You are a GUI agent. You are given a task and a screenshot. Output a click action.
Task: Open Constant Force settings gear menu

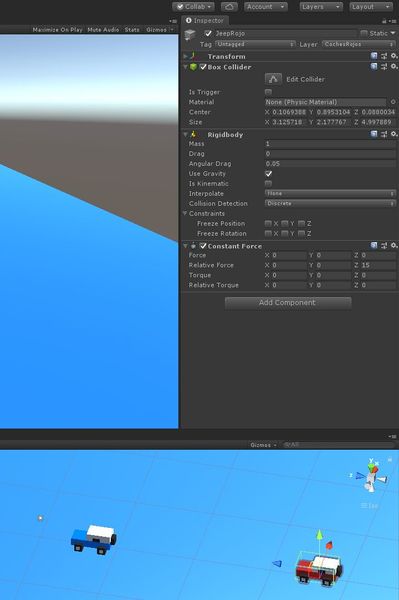pyautogui.click(x=394, y=246)
